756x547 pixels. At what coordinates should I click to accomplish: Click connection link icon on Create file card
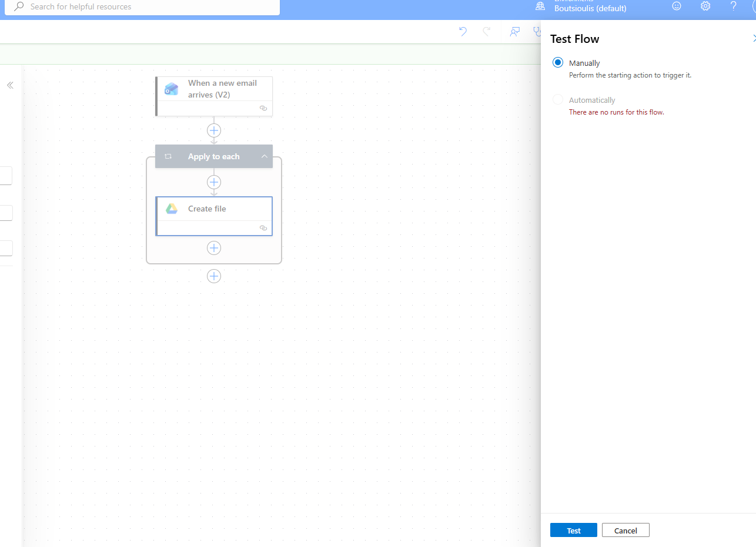(x=263, y=228)
